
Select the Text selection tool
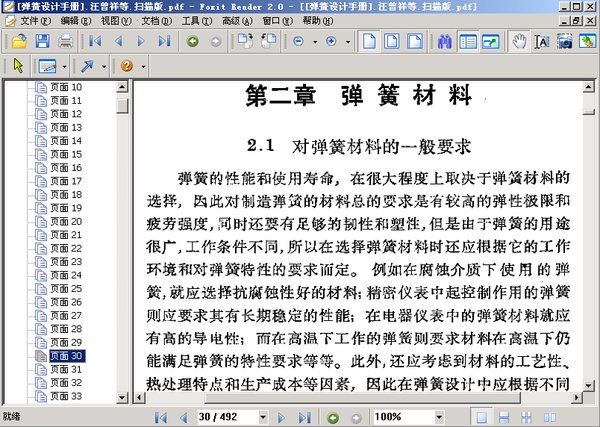[x=542, y=41]
